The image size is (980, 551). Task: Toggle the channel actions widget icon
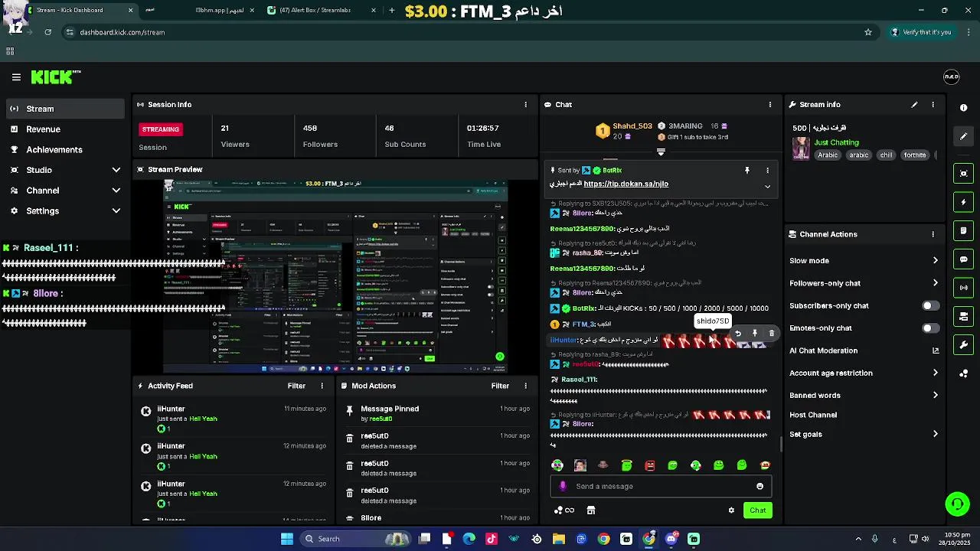[x=964, y=316]
